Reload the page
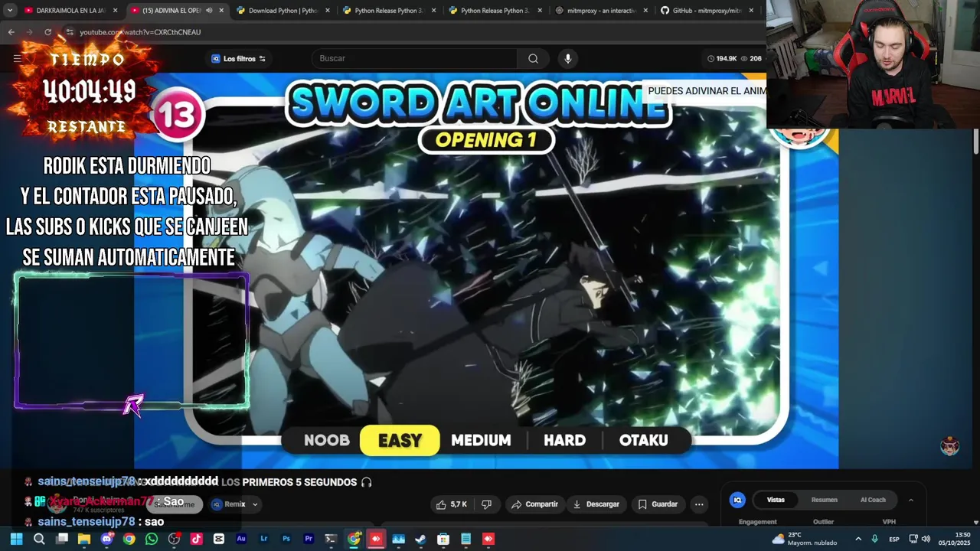980x551 pixels. click(47, 32)
